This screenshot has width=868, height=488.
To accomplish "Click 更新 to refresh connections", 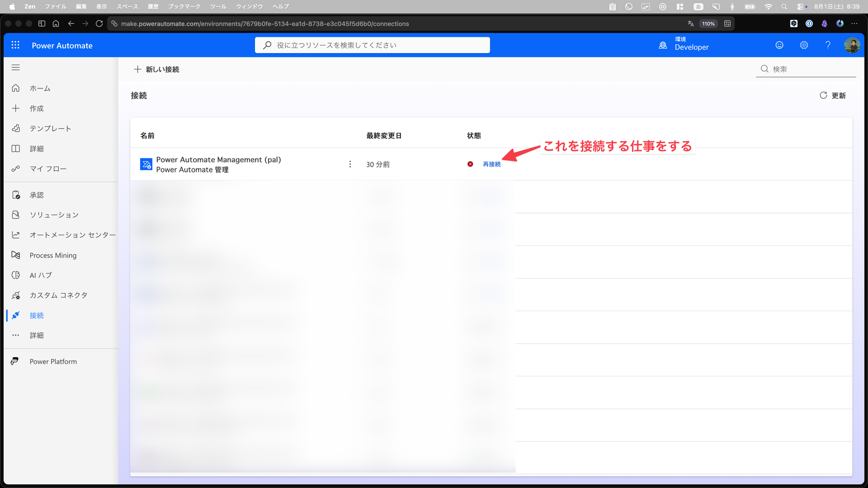I will coord(833,95).
